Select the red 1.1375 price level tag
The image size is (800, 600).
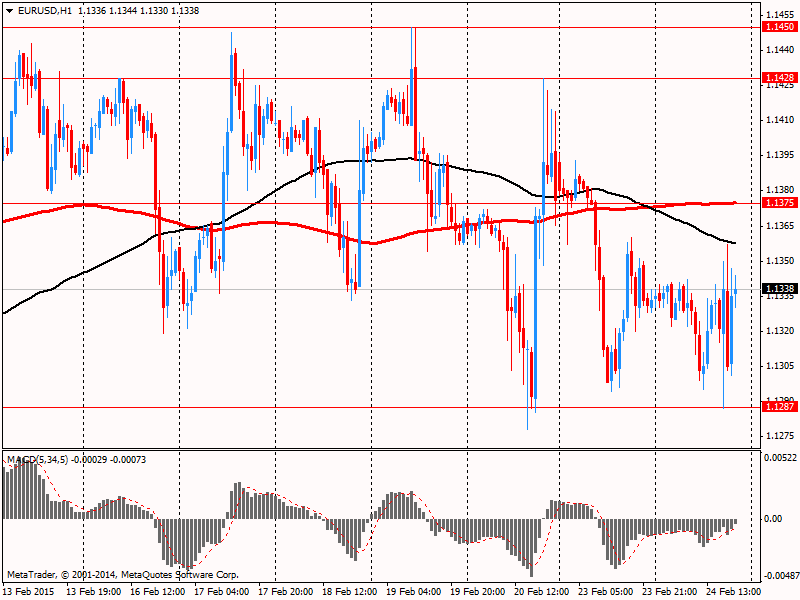778,203
